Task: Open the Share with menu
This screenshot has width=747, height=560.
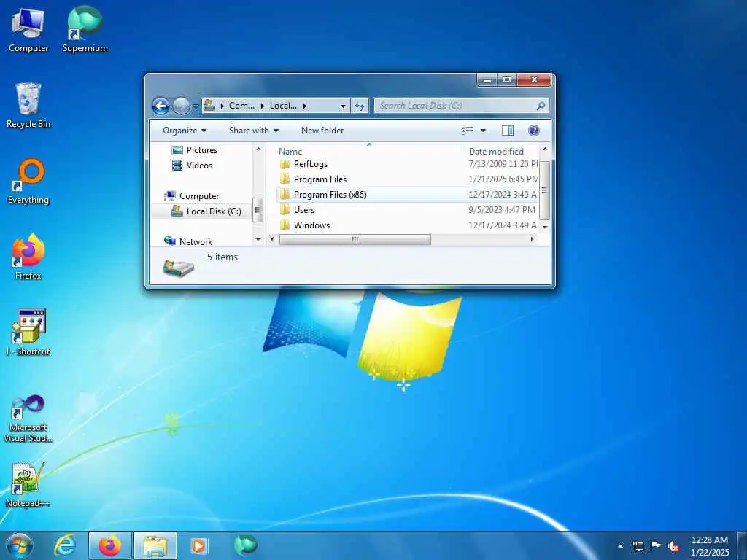Action: coord(253,131)
